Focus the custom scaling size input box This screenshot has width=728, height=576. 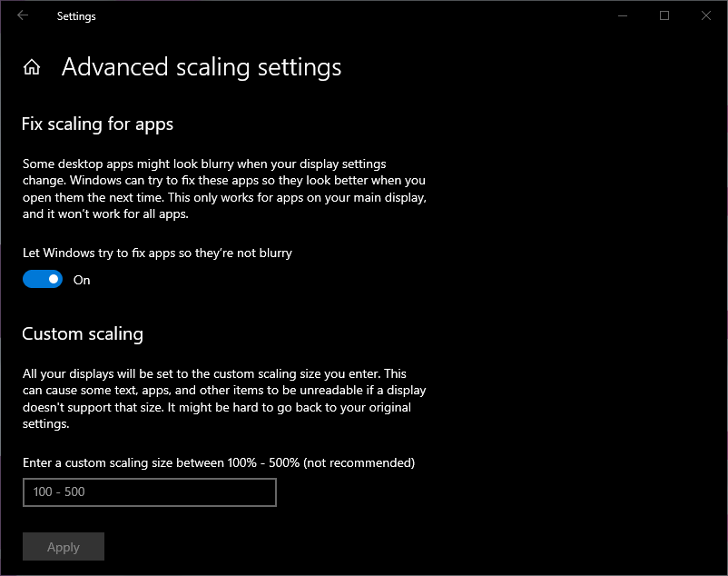pos(149,492)
